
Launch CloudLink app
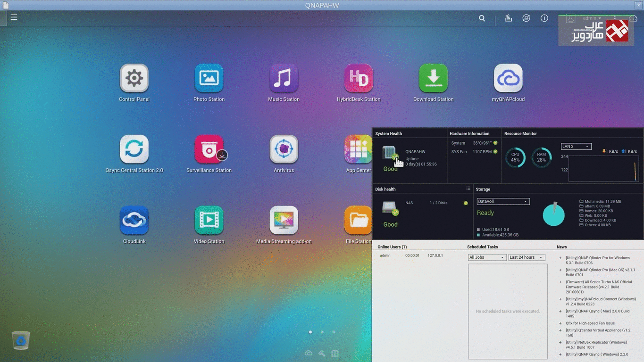(x=134, y=220)
